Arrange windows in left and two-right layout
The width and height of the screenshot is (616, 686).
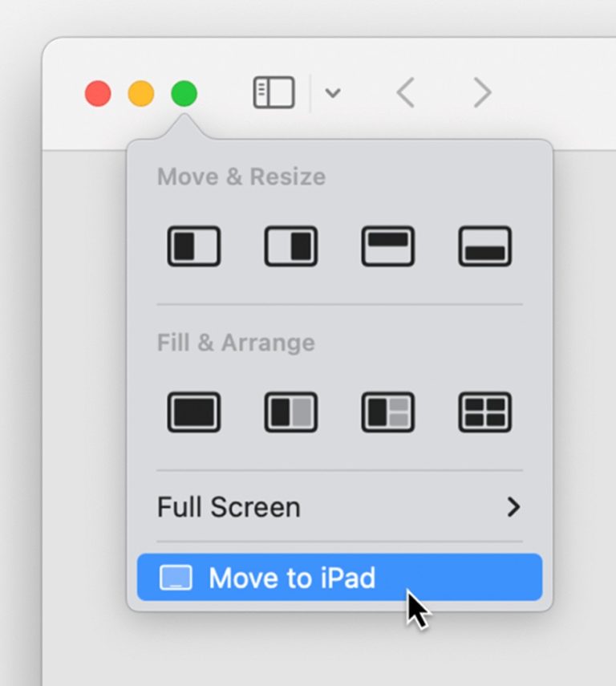[x=387, y=412]
